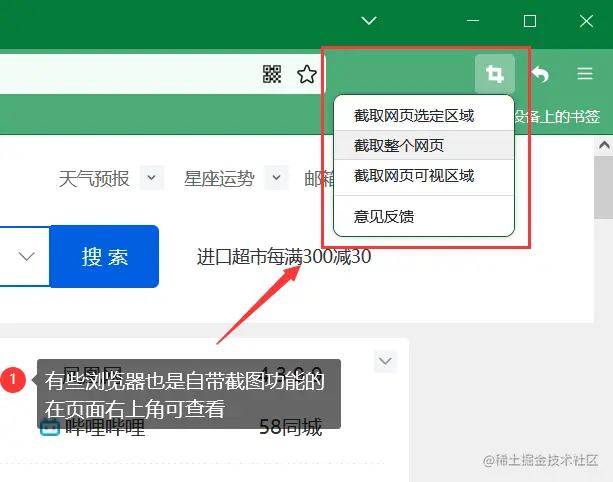Image resolution: width=613 pixels, height=482 pixels.
Task: Close the browser window
Action: [x=586, y=21]
